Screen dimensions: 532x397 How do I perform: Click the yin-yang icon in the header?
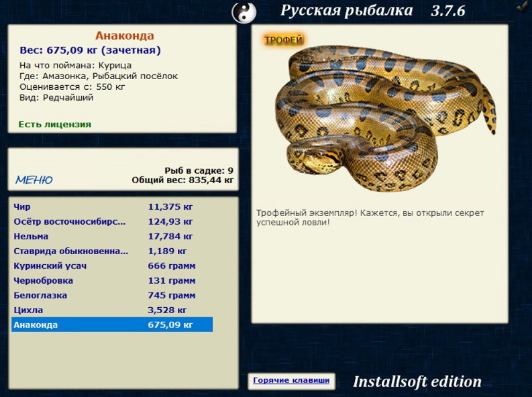(244, 13)
